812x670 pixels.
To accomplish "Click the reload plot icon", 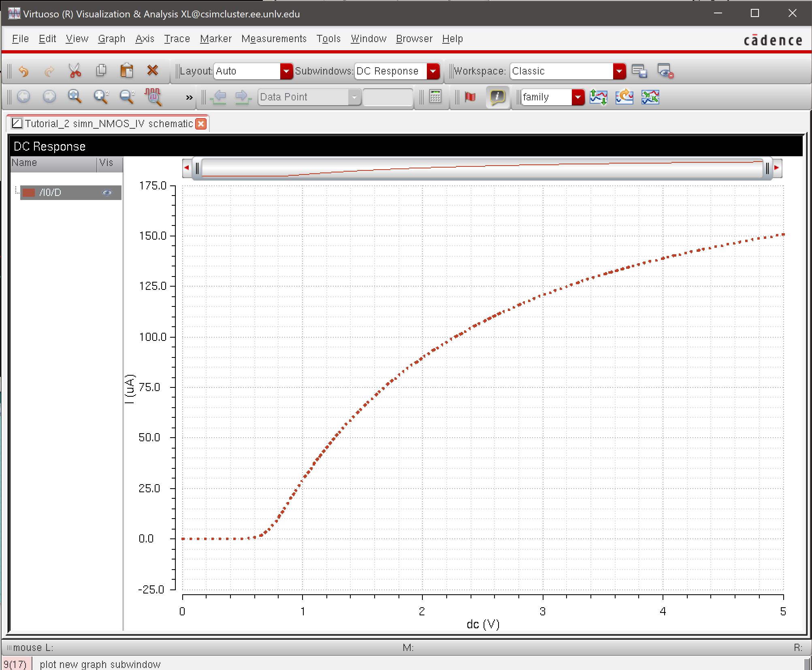I will [624, 97].
